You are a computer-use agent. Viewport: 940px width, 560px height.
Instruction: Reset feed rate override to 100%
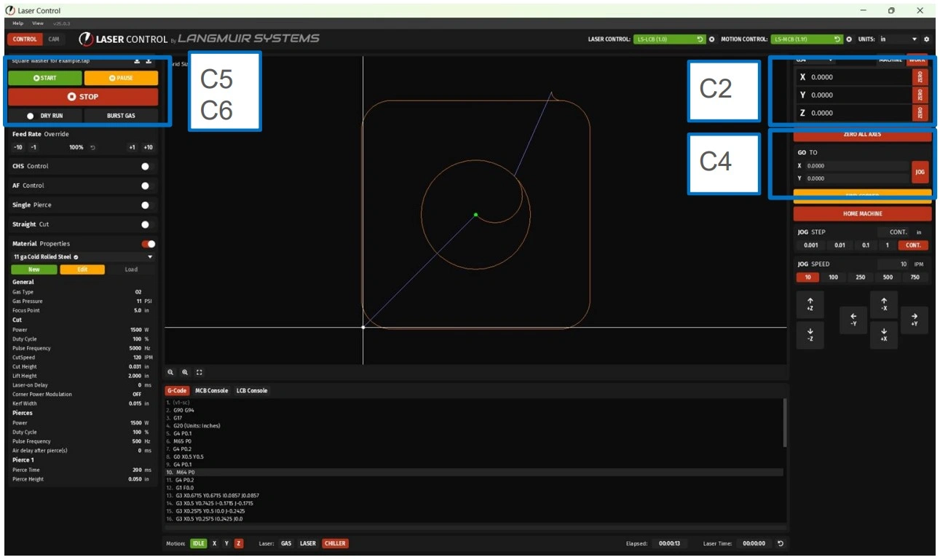92,148
